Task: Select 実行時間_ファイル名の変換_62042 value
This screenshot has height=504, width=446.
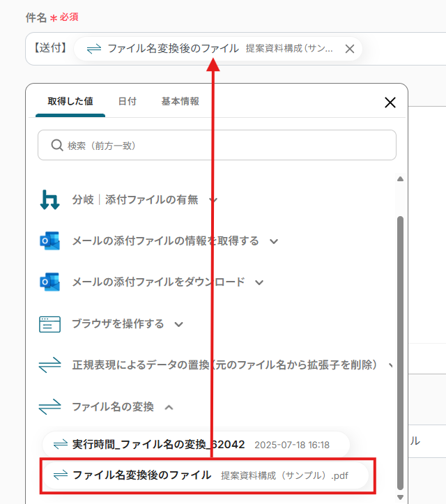Action: pyautogui.click(x=196, y=445)
